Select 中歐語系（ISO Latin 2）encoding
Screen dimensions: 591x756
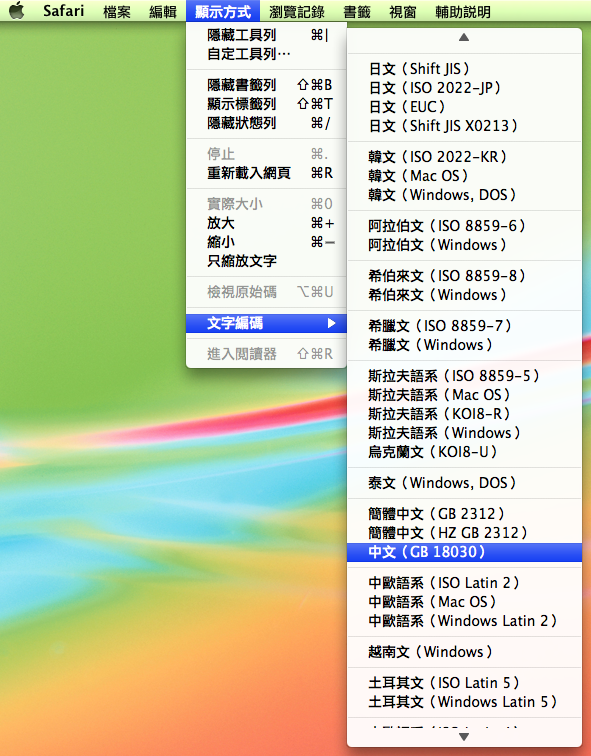pos(464,583)
